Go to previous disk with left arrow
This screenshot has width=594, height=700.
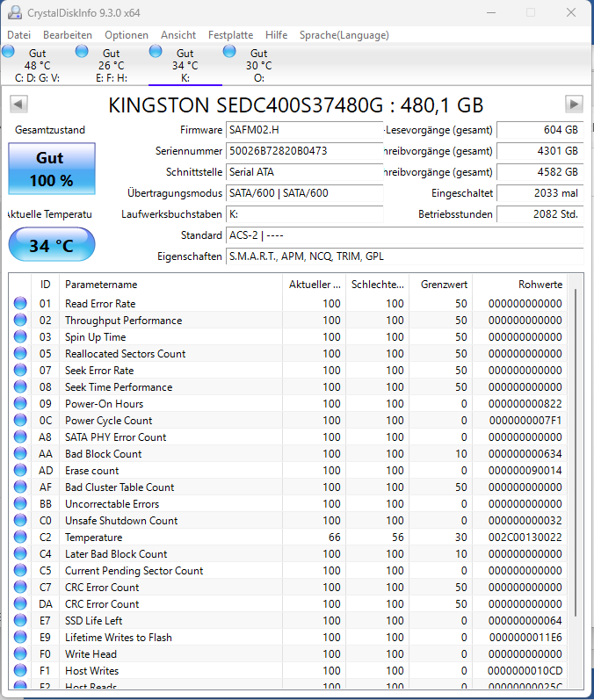coord(18,105)
